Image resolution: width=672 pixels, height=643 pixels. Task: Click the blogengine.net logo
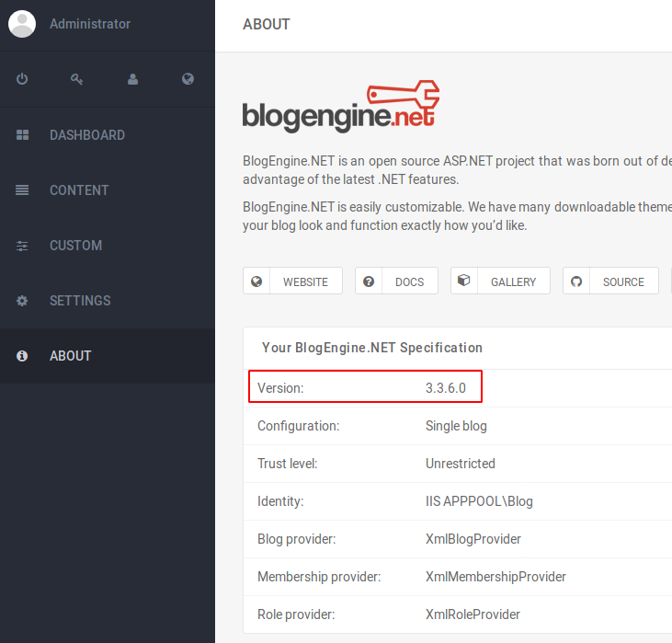pos(341,107)
